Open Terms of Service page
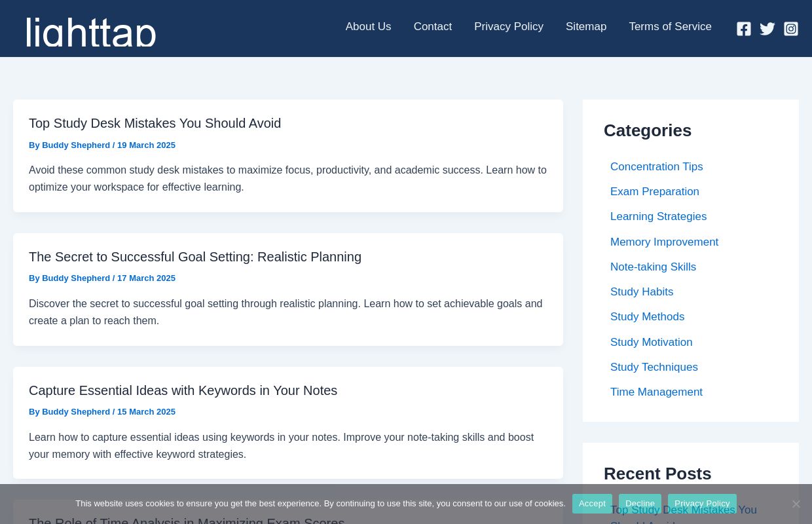This screenshot has width=812, height=524. pyautogui.click(x=670, y=27)
